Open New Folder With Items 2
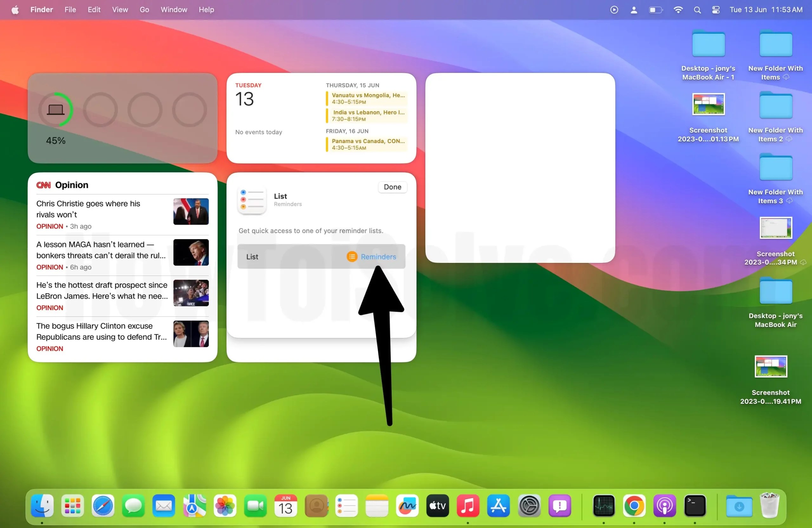This screenshot has width=812, height=528. (x=775, y=106)
